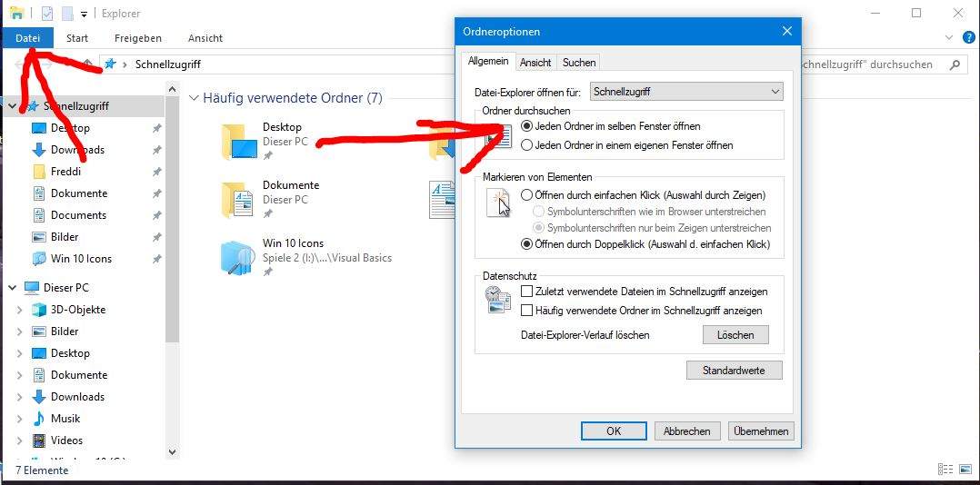Viewport: 980px width, 485px height.
Task: Click the Dokumente folder icon in main pane
Action: tap(237, 199)
